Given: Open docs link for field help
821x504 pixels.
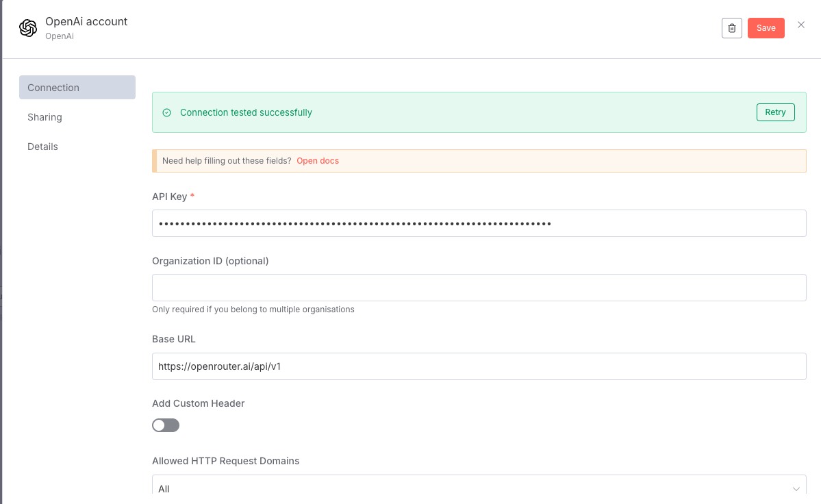Looking at the screenshot, I should point(318,161).
